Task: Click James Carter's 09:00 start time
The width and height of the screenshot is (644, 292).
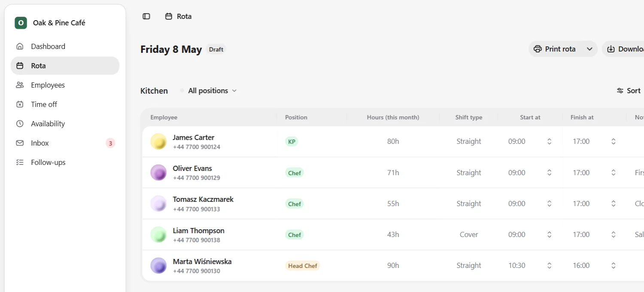Action: click(x=517, y=141)
